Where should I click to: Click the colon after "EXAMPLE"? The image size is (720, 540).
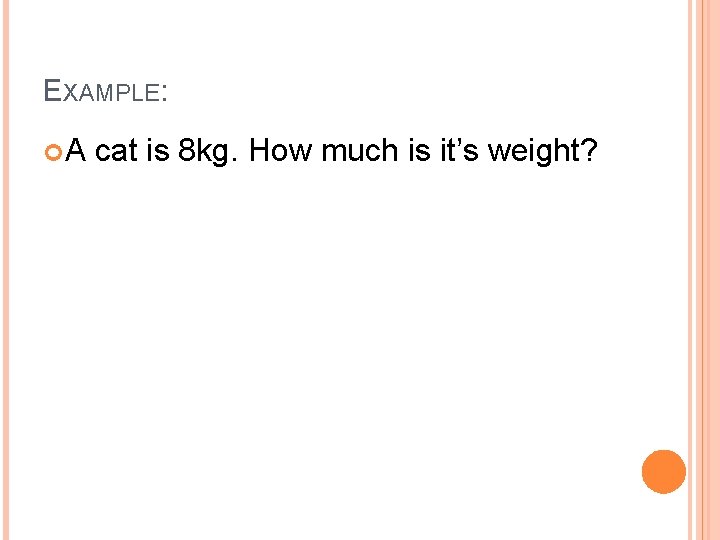(x=163, y=95)
